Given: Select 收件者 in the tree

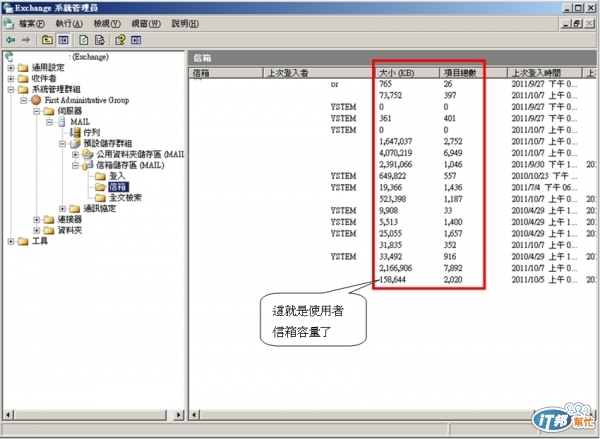Looking at the screenshot, I should 44,79.
